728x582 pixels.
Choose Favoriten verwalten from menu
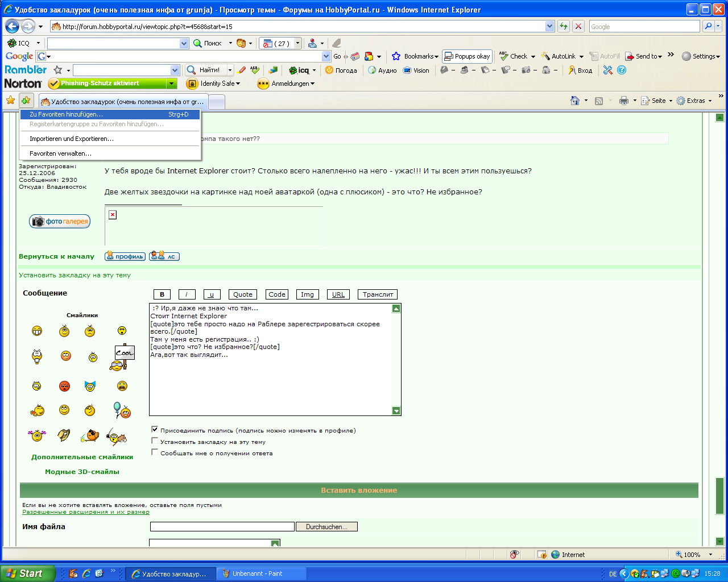tap(60, 153)
